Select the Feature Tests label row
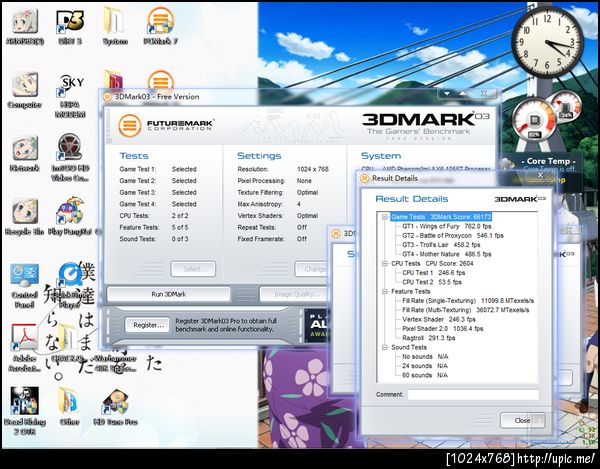 click(411, 291)
